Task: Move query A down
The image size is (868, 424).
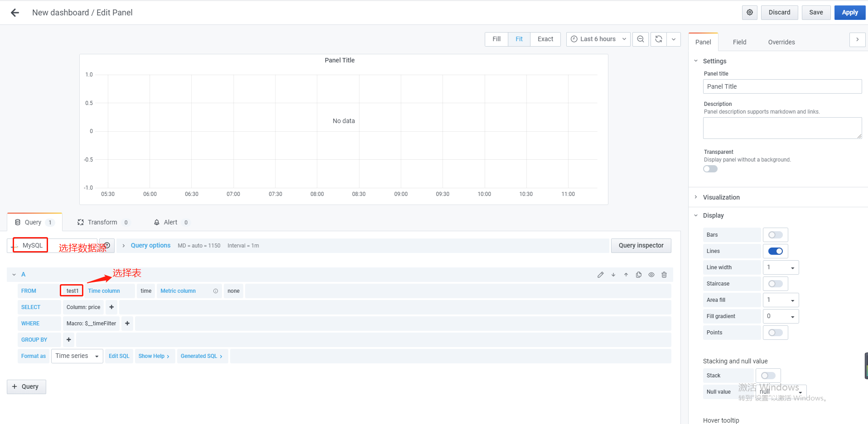Action: pyautogui.click(x=613, y=275)
